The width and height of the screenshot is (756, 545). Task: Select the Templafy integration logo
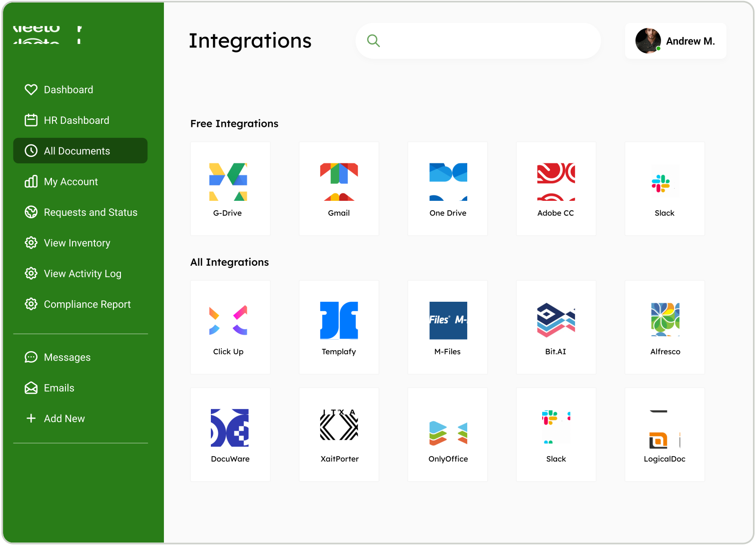(339, 320)
